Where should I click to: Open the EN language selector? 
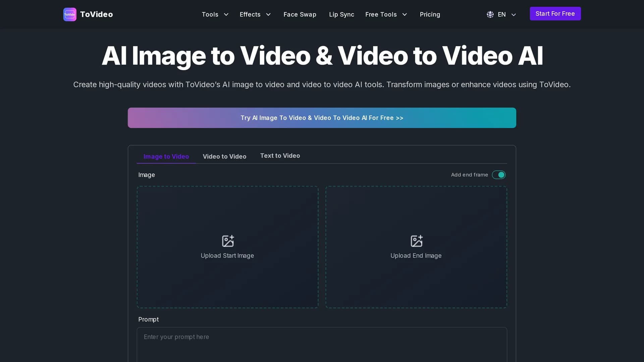tap(501, 14)
